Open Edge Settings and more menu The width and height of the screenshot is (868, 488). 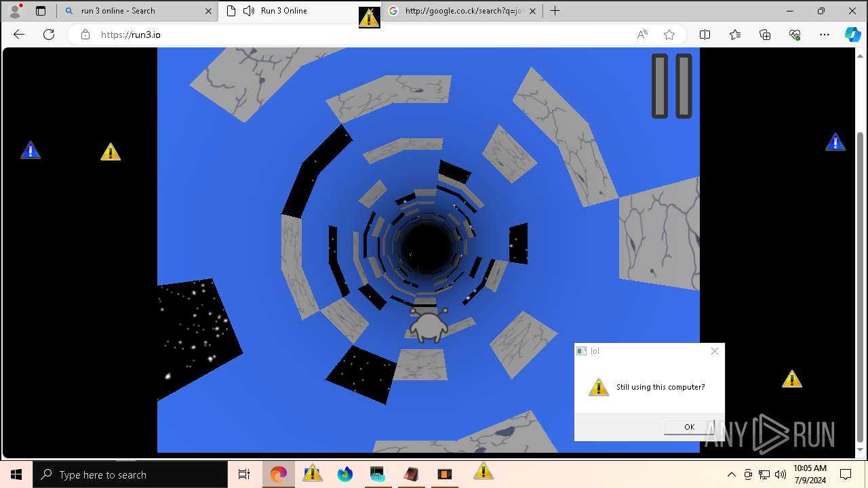825,35
